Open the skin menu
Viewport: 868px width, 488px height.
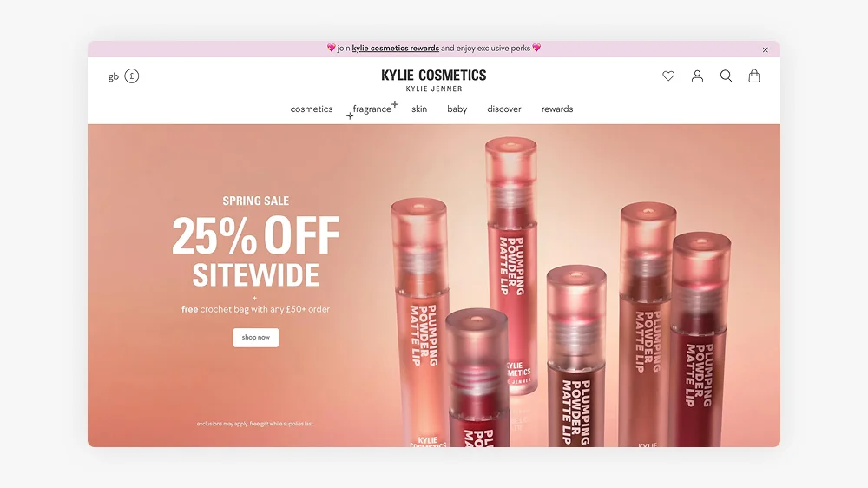[419, 109]
